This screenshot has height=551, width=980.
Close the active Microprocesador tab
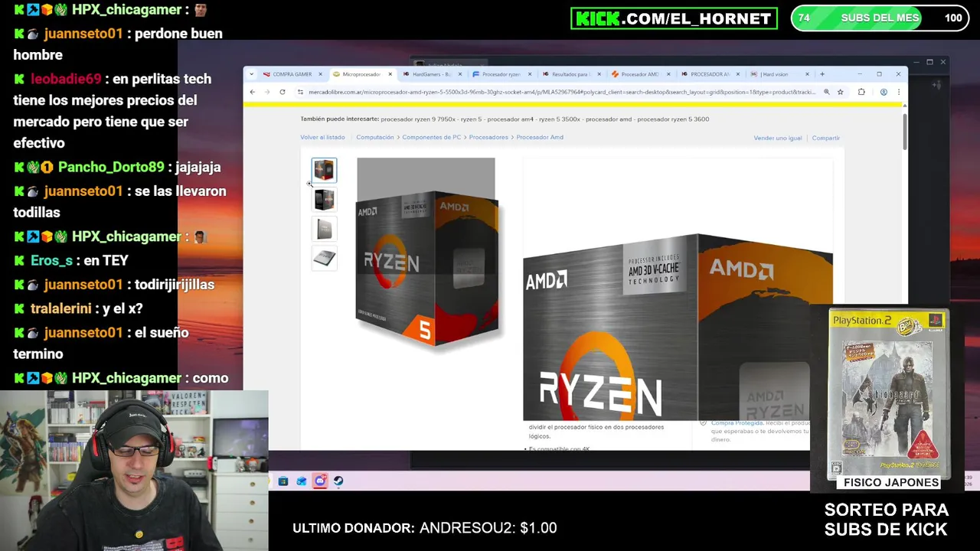(x=390, y=74)
